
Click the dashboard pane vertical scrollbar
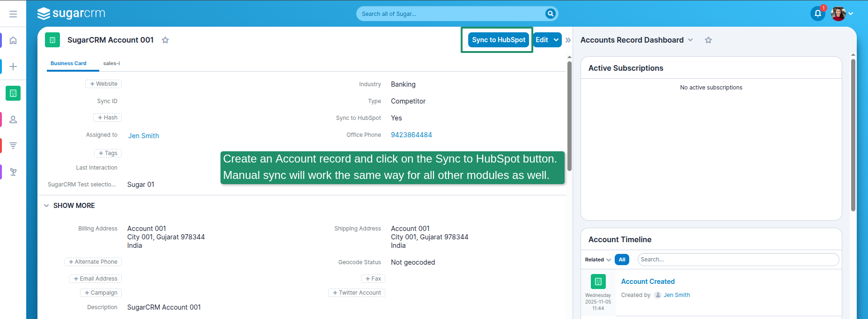[x=853, y=135]
